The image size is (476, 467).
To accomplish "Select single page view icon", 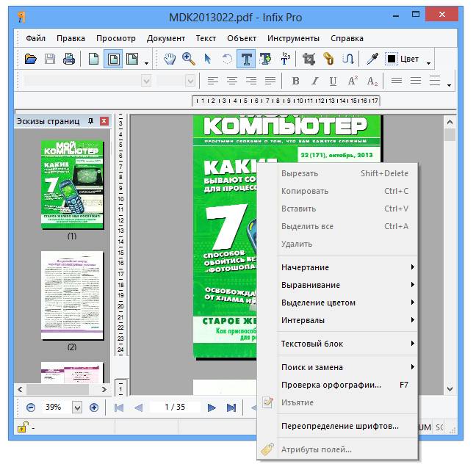I will coord(93,59).
